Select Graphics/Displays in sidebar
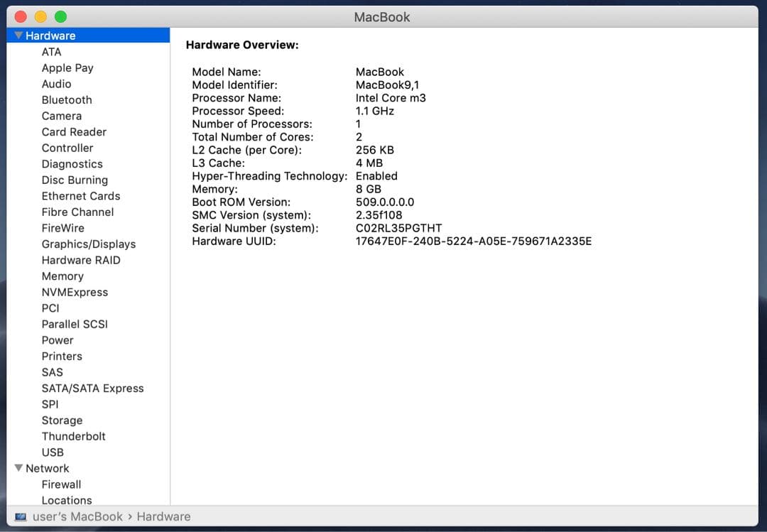The width and height of the screenshot is (767, 532). tap(88, 244)
